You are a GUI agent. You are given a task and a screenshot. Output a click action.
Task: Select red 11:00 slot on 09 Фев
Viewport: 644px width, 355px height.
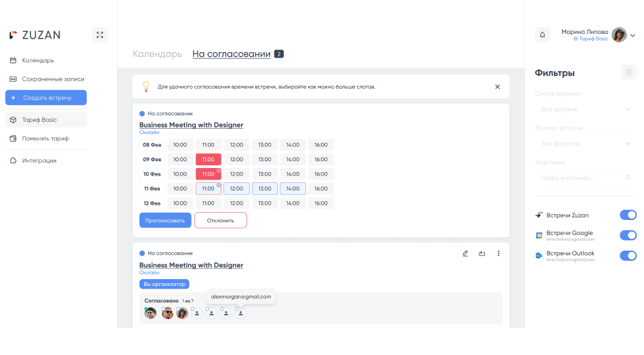[208, 159]
